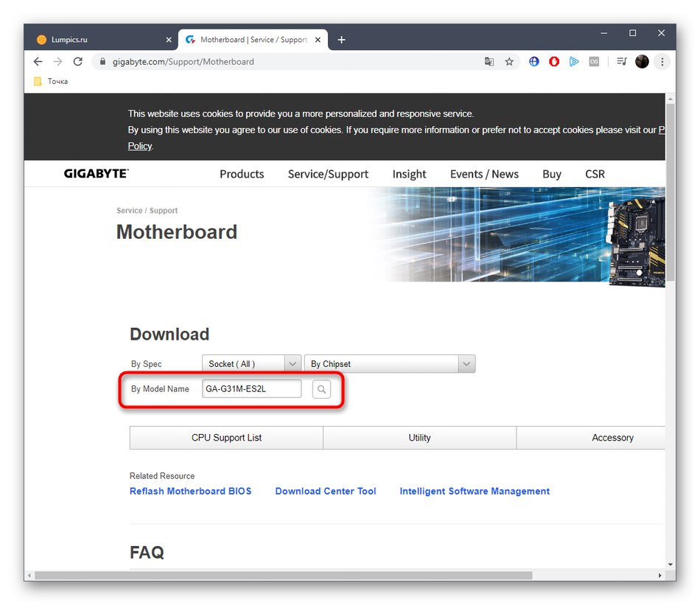Open Chrome three-dot menu

pyautogui.click(x=662, y=62)
